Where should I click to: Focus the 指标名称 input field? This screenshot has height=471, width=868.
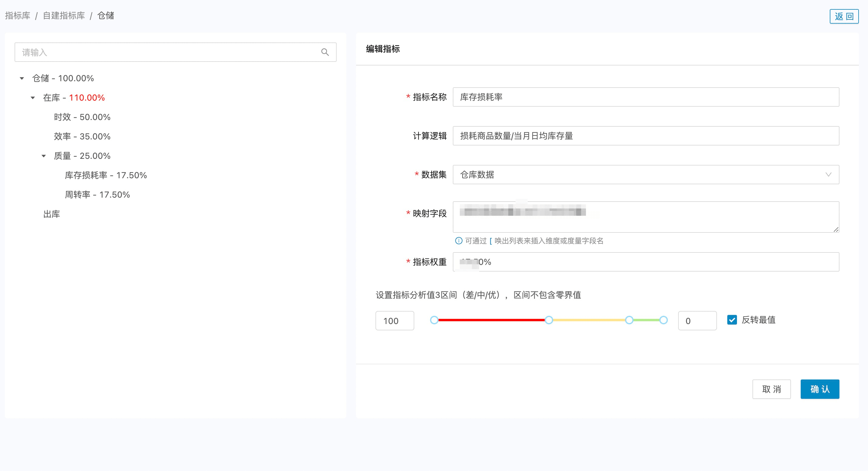coord(645,97)
